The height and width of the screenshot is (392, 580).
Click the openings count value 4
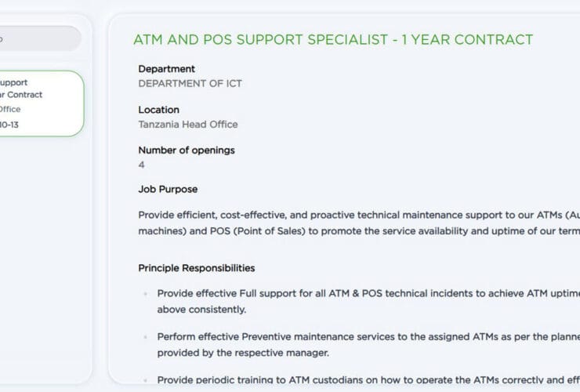pos(142,165)
